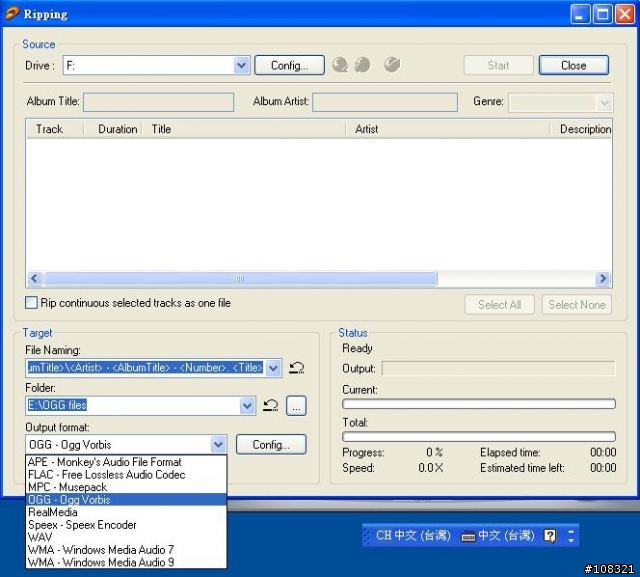Enable rip continuous selected tracks as one file

pyautogui.click(x=32, y=303)
